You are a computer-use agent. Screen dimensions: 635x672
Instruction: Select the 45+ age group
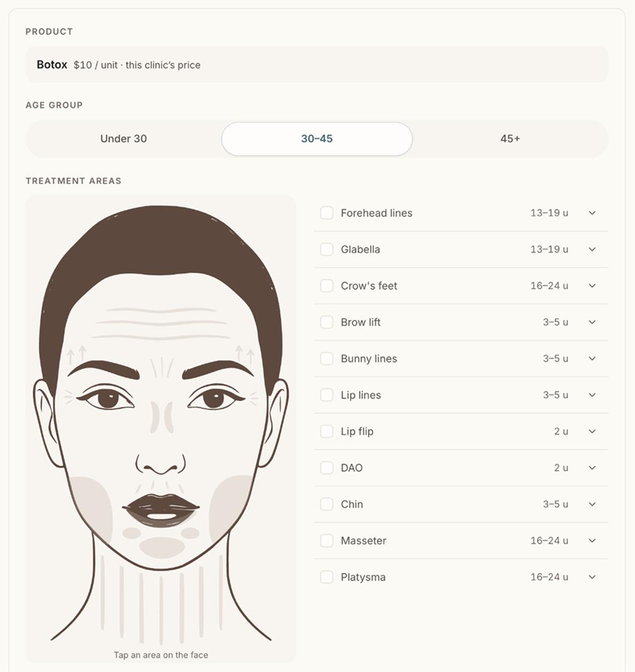(x=510, y=139)
